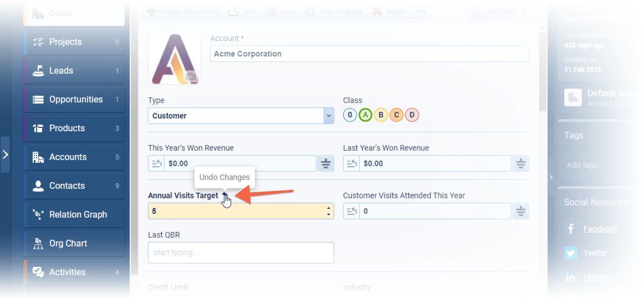644x299 pixels.
Task: Expand the left sidebar using the arrow handle
Action: tap(5, 154)
